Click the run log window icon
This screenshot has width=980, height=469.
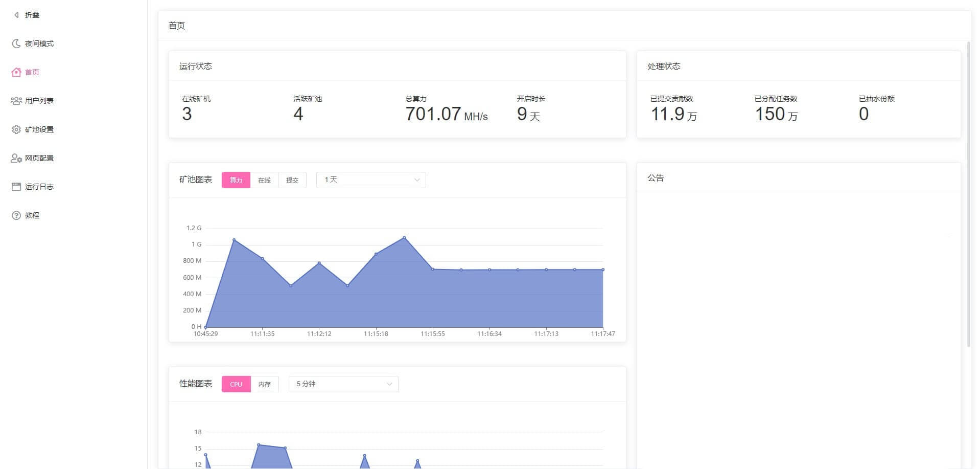pyautogui.click(x=16, y=187)
